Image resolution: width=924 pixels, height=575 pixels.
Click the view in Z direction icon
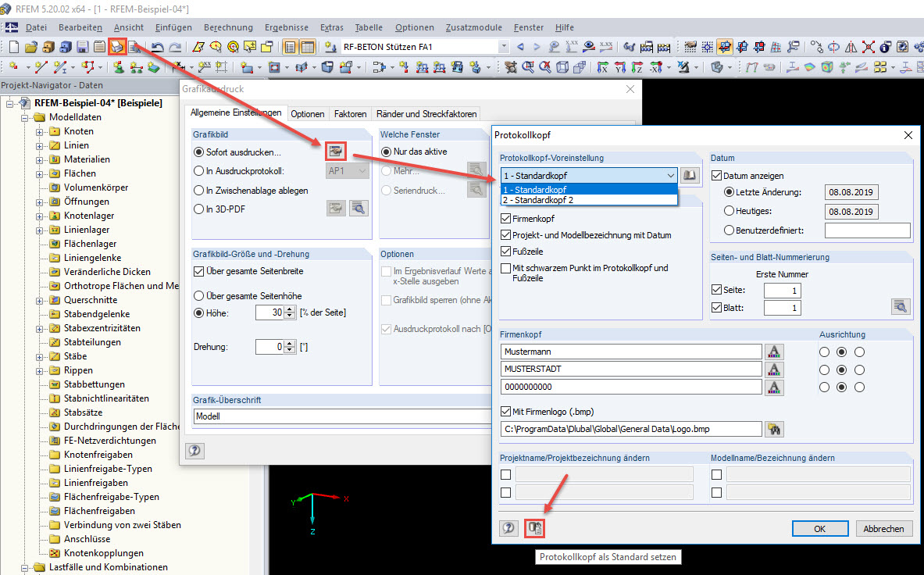637,67
